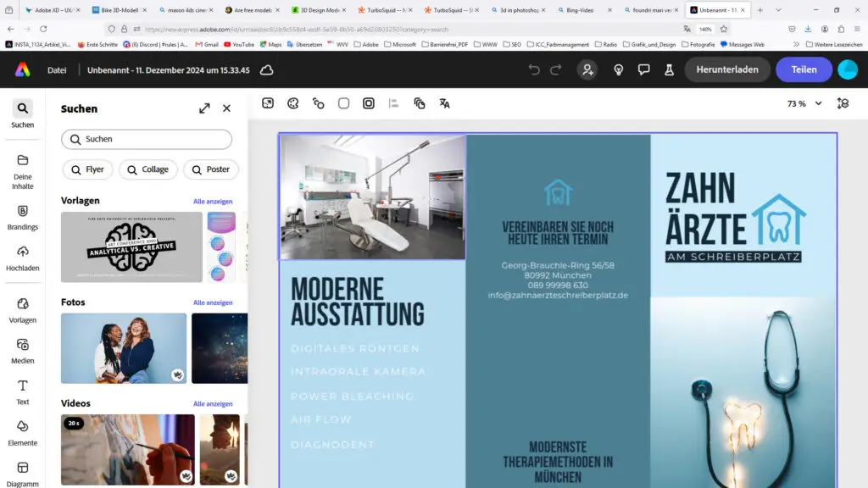Click the animation icon in canvas toolbar
Viewport: 868px width, 488px height.
(x=319, y=103)
